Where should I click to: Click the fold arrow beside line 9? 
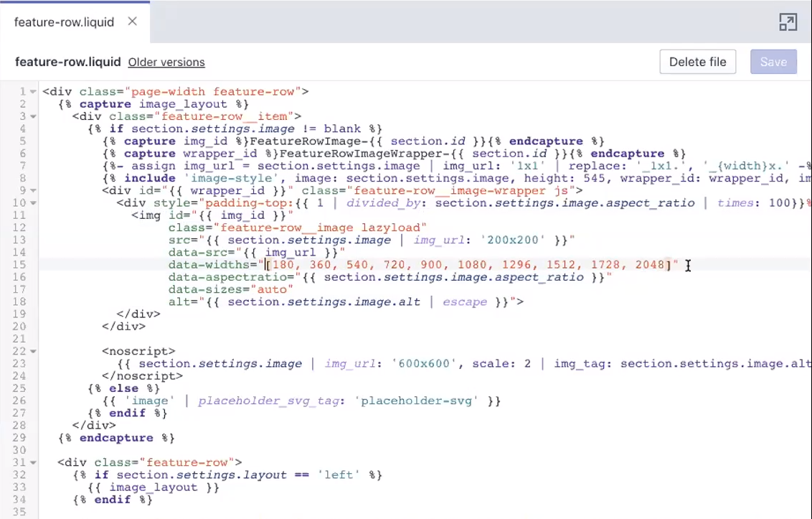(x=33, y=190)
